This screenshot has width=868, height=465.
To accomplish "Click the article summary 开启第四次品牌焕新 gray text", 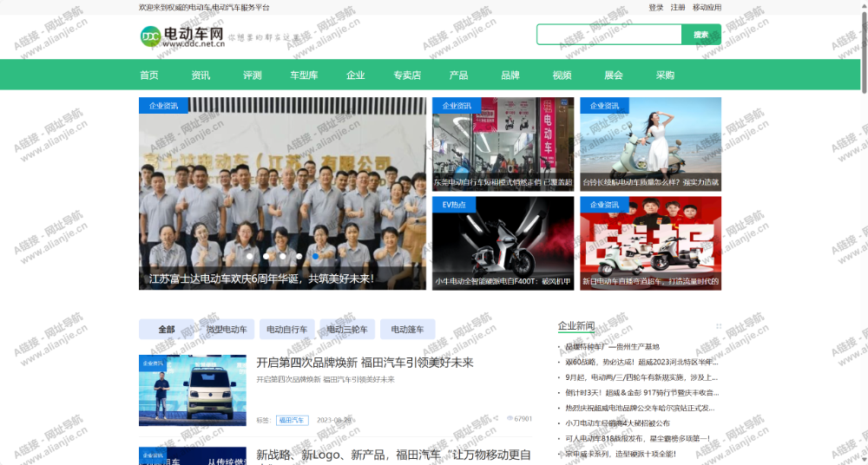I will pyautogui.click(x=325, y=380).
